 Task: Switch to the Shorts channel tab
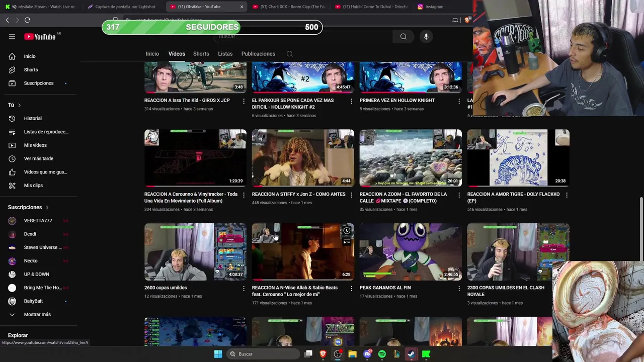201,54
